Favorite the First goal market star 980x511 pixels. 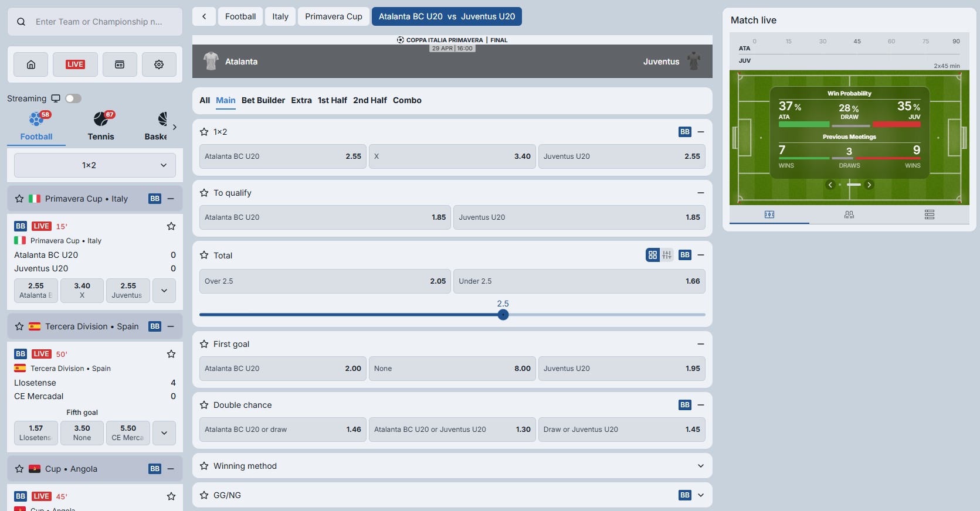[x=204, y=344]
